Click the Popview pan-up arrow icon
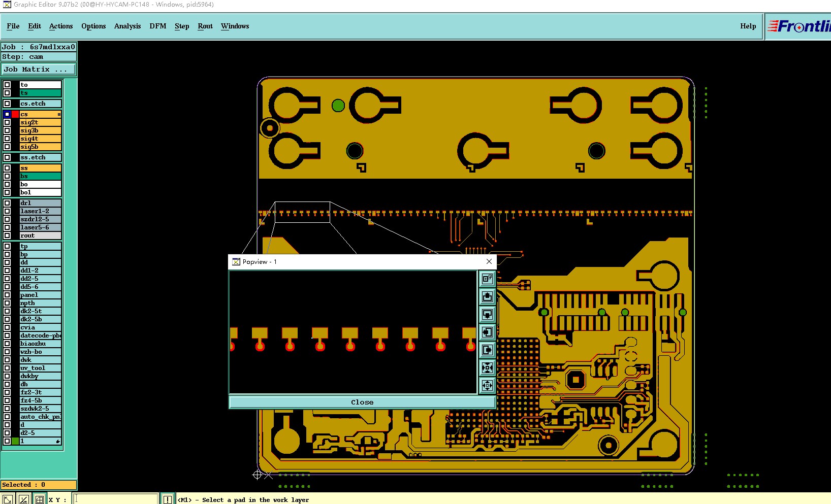 tap(487, 296)
